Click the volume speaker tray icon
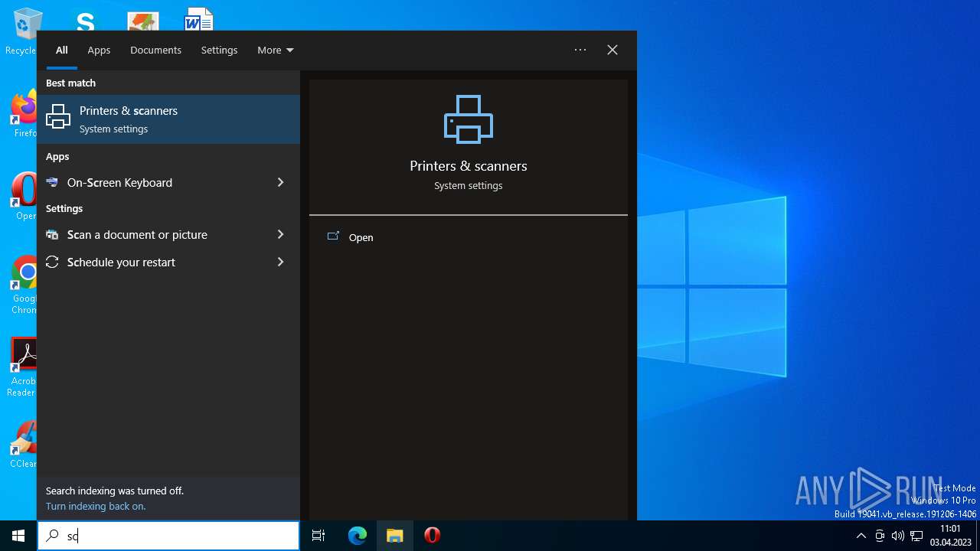Screen dimensions: 980x551 coord(897,536)
